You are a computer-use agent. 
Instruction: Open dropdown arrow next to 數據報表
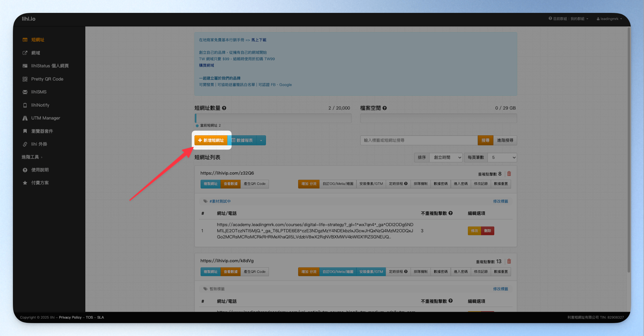point(261,140)
